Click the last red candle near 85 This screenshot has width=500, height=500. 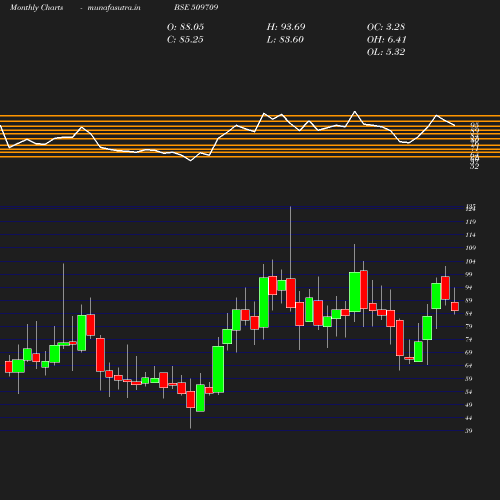(x=455, y=306)
